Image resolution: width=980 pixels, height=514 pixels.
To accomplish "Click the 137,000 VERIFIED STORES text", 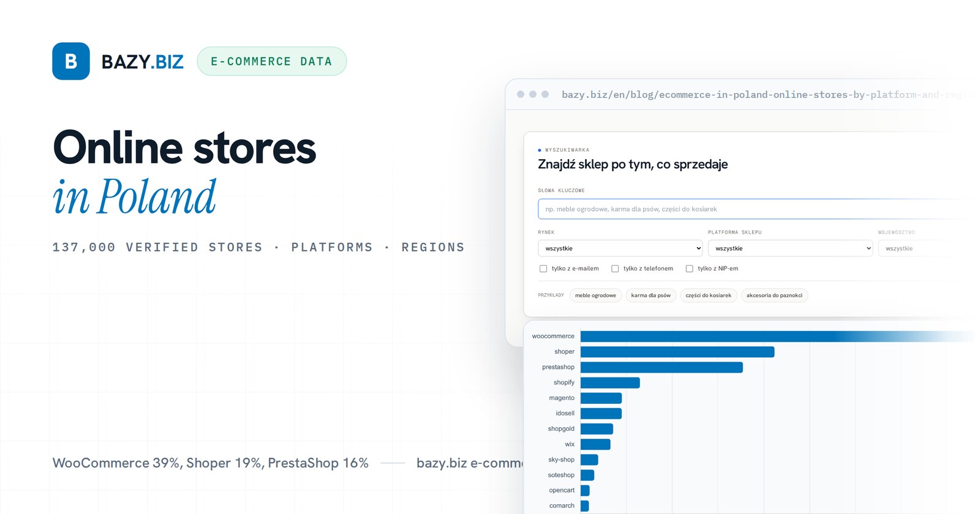I will (x=157, y=247).
